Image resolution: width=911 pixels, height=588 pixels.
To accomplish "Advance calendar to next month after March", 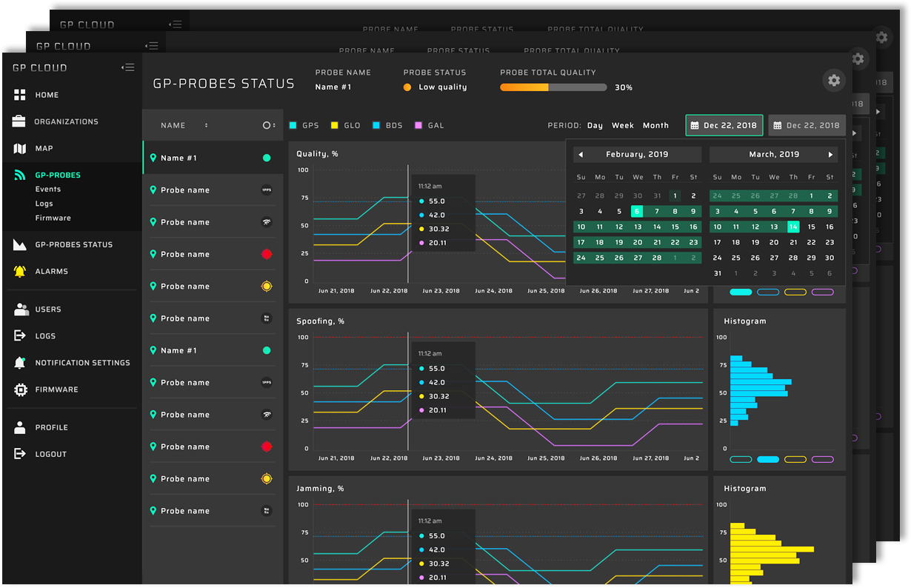I will point(831,154).
